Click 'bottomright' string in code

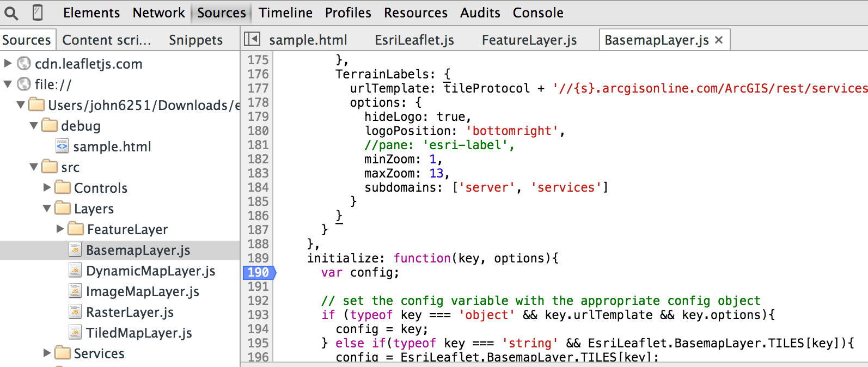pyautogui.click(x=511, y=131)
